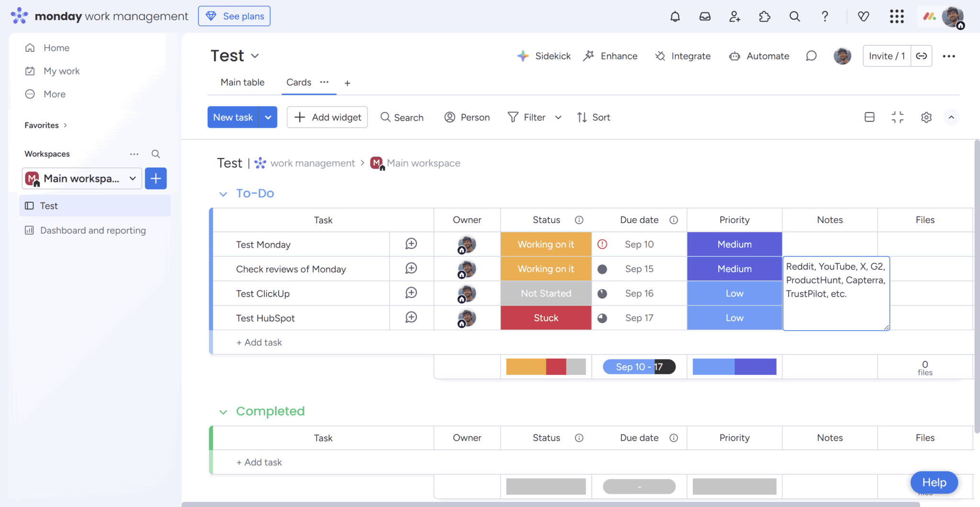Open the board options three-dot menu
This screenshot has height=507, width=980.
click(x=949, y=56)
